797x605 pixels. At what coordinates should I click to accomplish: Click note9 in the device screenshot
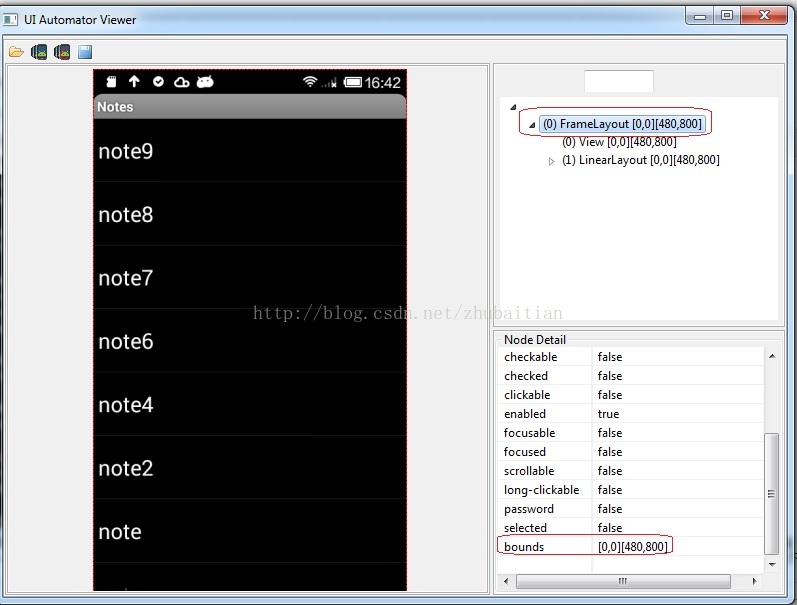250,151
